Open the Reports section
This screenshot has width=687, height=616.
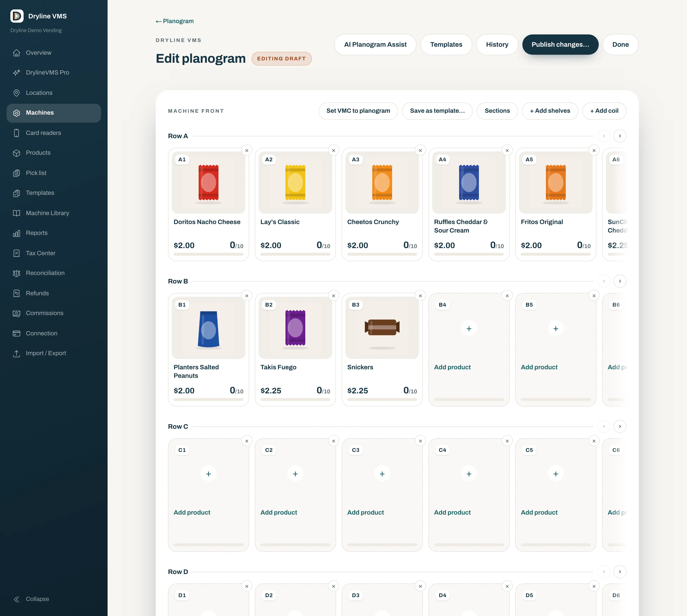click(x=54, y=233)
